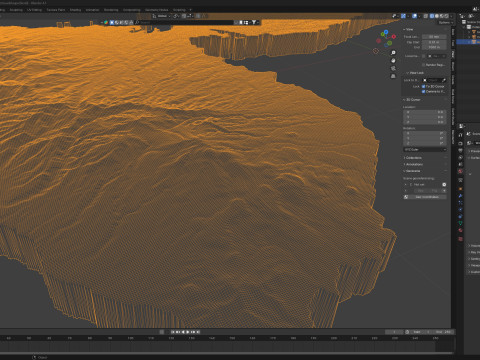This screenshot has height=360, width=480.
Task: Click the eyedropper next to Lock to Object
Action: coord(444,80)
